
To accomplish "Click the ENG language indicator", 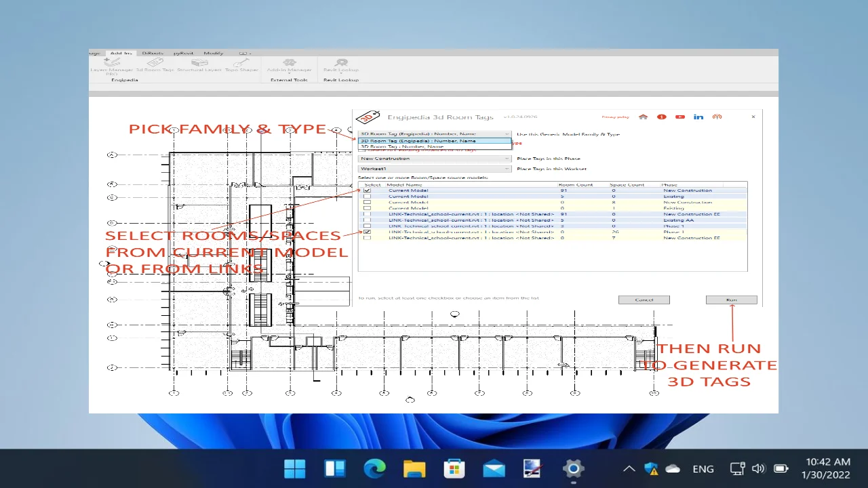I will tap(703, 468).
